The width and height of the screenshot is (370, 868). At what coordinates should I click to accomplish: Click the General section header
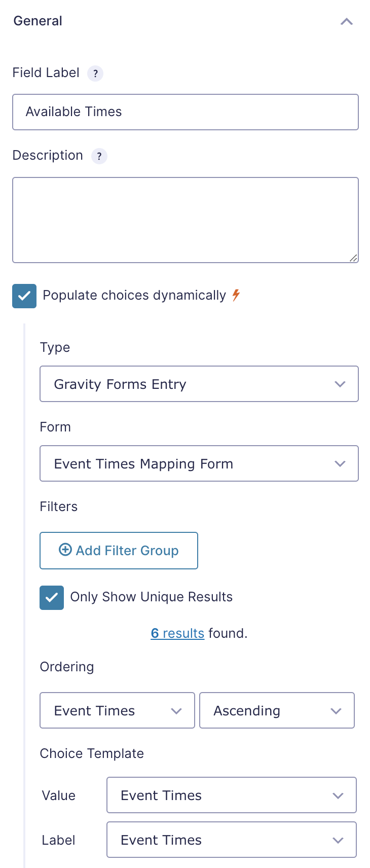point(38,21)
